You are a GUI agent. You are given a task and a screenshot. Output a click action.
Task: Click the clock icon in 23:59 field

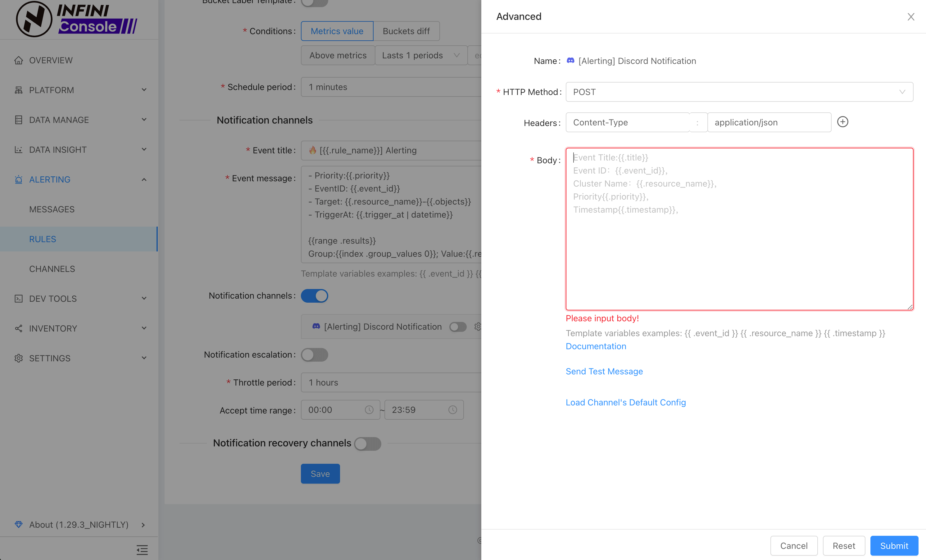click(452, 410)
